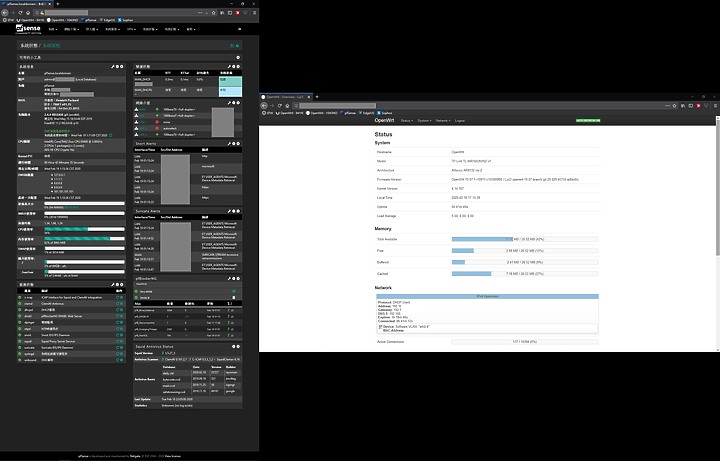Click the Kernel Version row in OpenWrt

[487, 189]
